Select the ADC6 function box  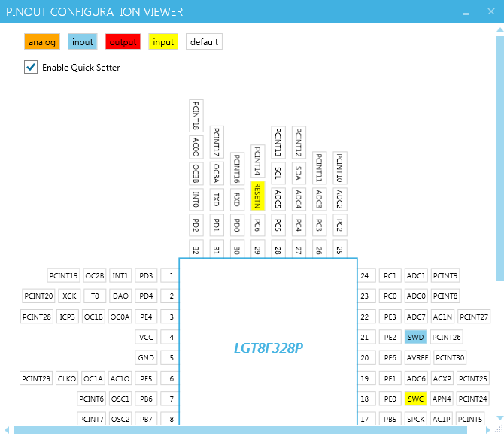click(x=415, y=378)
